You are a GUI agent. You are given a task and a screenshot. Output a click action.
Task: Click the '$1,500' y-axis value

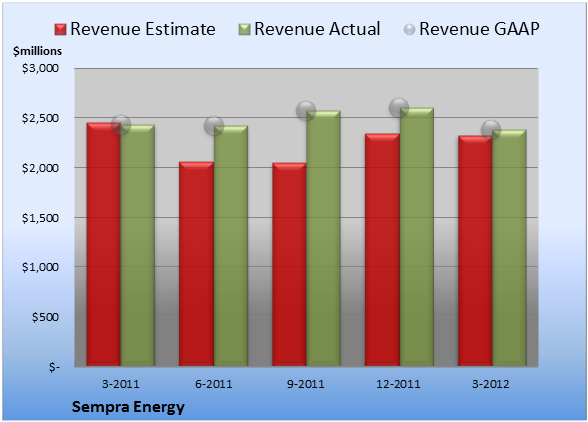tap(40, 218)
